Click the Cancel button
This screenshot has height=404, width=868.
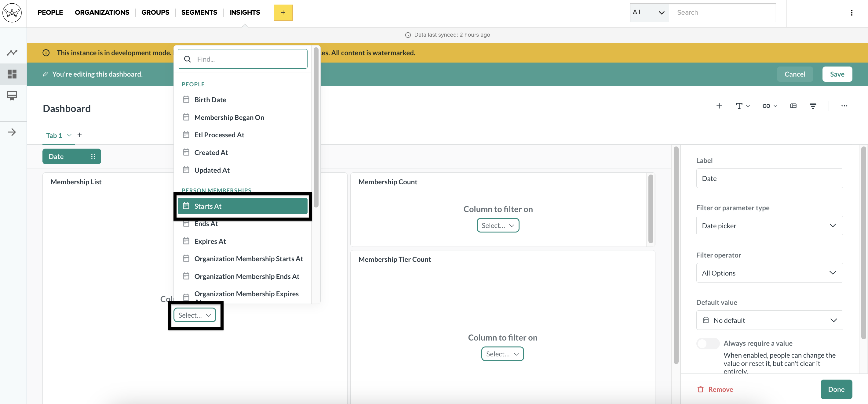pyautogui.click(x=794, y=74)
